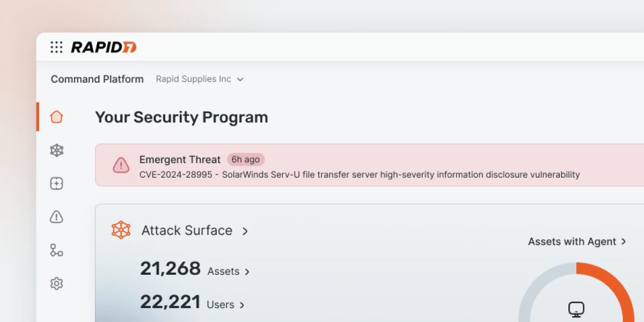644x322 pixels.
Task: Go to Home in the sidebar
Action: point(56,117)
